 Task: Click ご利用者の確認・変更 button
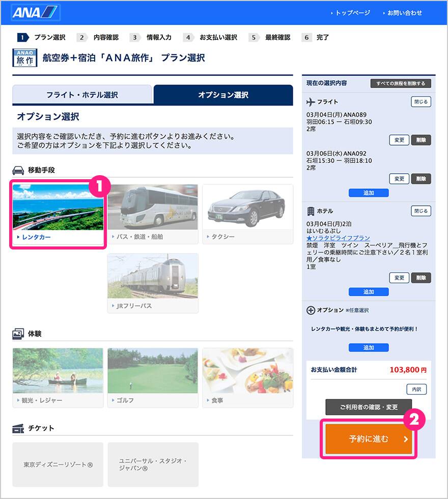(369, 407)
